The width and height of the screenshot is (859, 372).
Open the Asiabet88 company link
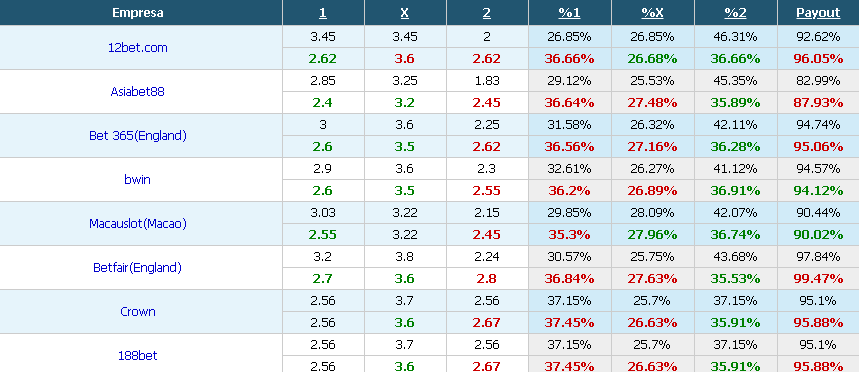[x=138, y=91]
